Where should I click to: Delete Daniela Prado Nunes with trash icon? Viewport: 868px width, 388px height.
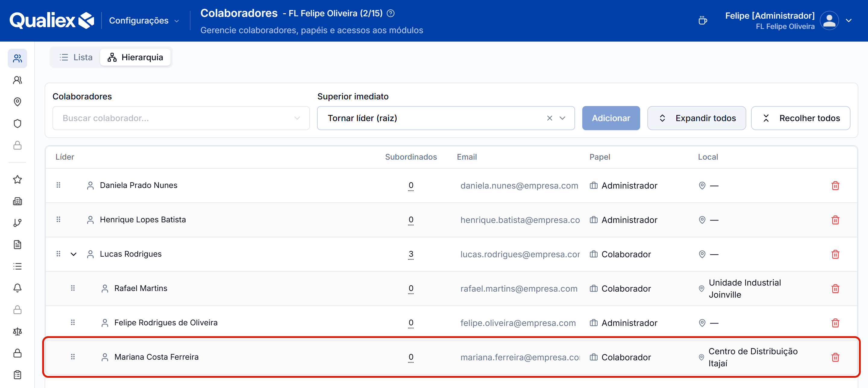point(835,186)
